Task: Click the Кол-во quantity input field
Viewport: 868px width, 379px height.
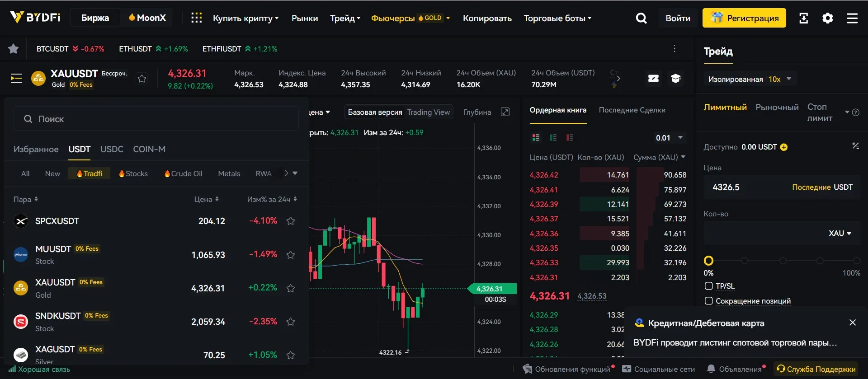Action: point(782,233)
